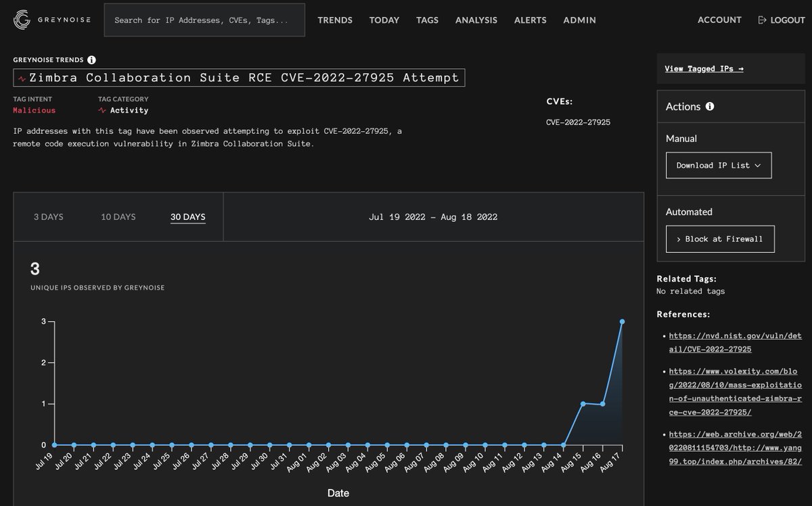Navigate to the TAGS section

[x=427, y=20]
